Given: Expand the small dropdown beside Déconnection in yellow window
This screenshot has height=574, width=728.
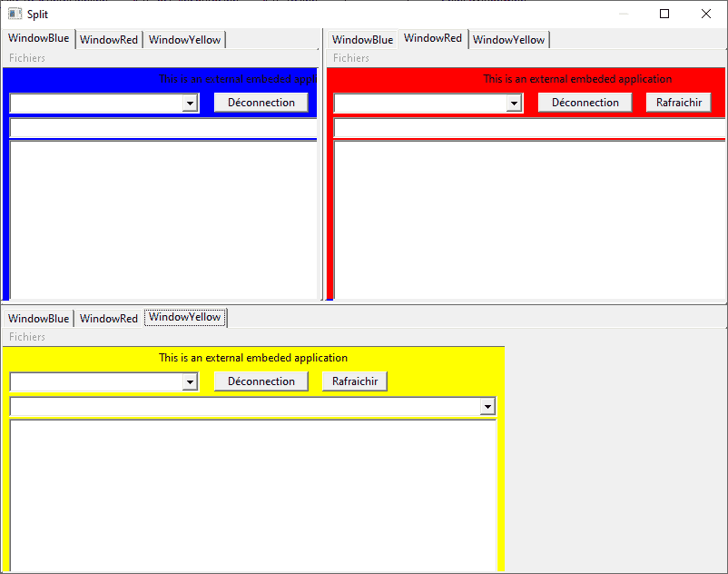Looking at the screenshot, I should 190,382.
